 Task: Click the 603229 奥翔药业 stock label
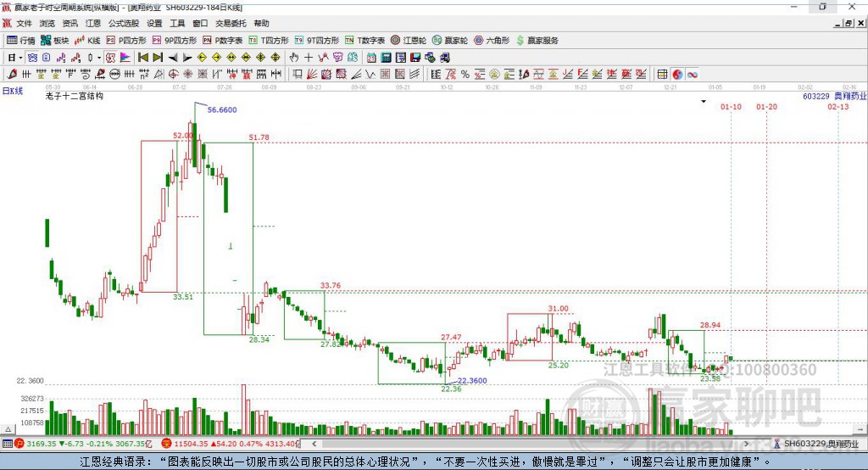click(x=835, y=97)
